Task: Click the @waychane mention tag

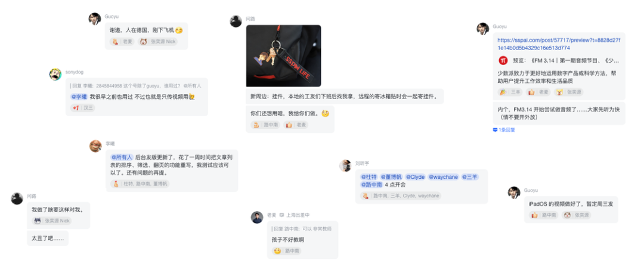Action: [x=443, y=177]
